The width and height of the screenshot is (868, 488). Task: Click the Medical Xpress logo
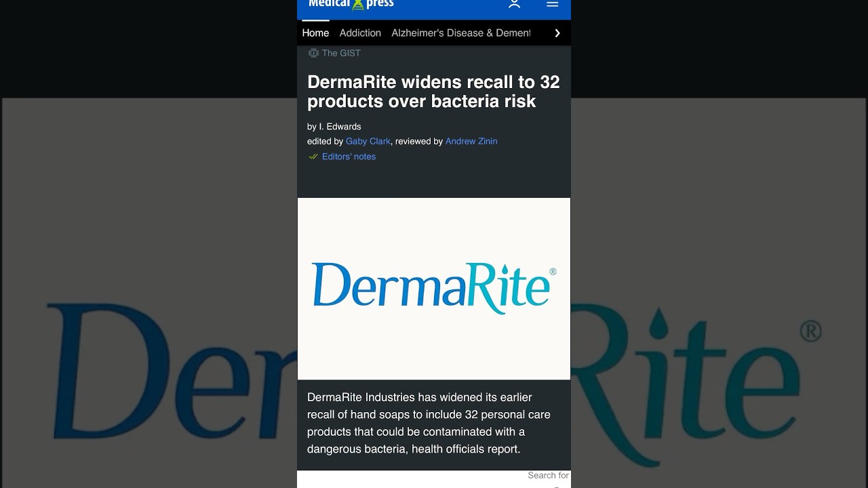coord(351,4)
